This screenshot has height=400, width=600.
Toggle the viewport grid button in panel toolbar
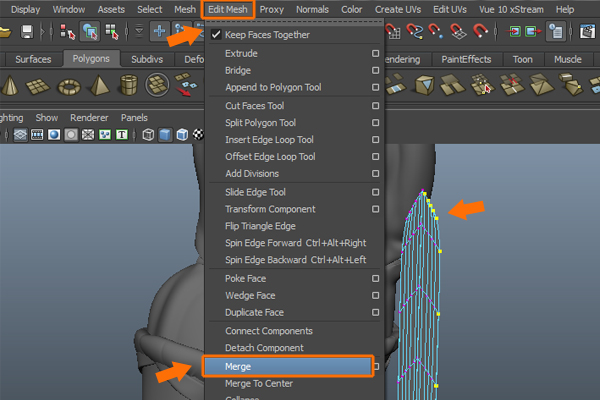click(20, 135)
